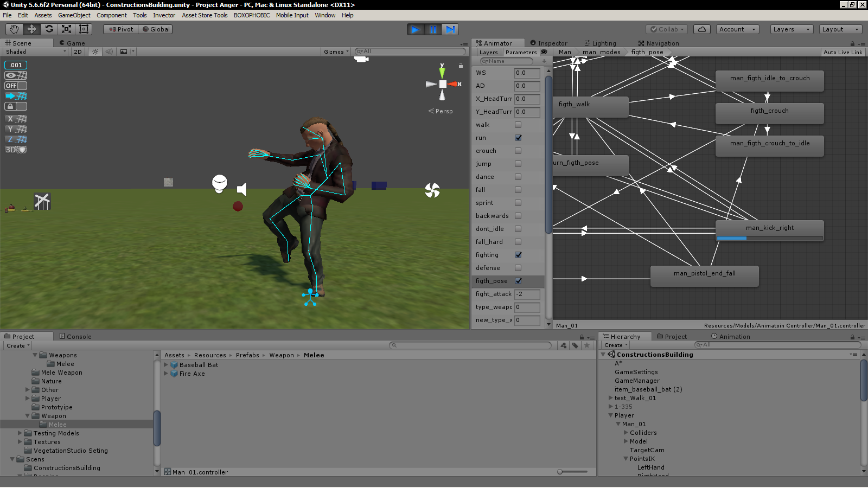868x488 pixels.
Task: Switch to the Game tab
Action: coord(72,43)
